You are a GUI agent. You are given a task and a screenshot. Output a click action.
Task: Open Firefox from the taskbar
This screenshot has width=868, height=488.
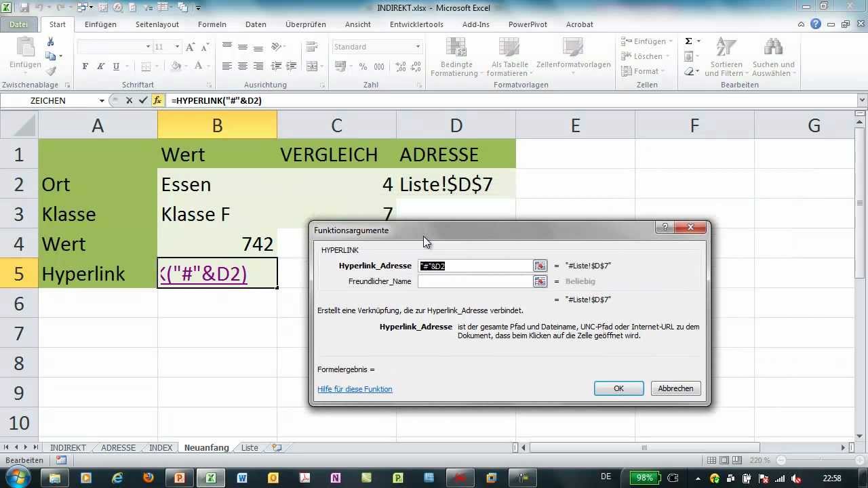point(148,477)
